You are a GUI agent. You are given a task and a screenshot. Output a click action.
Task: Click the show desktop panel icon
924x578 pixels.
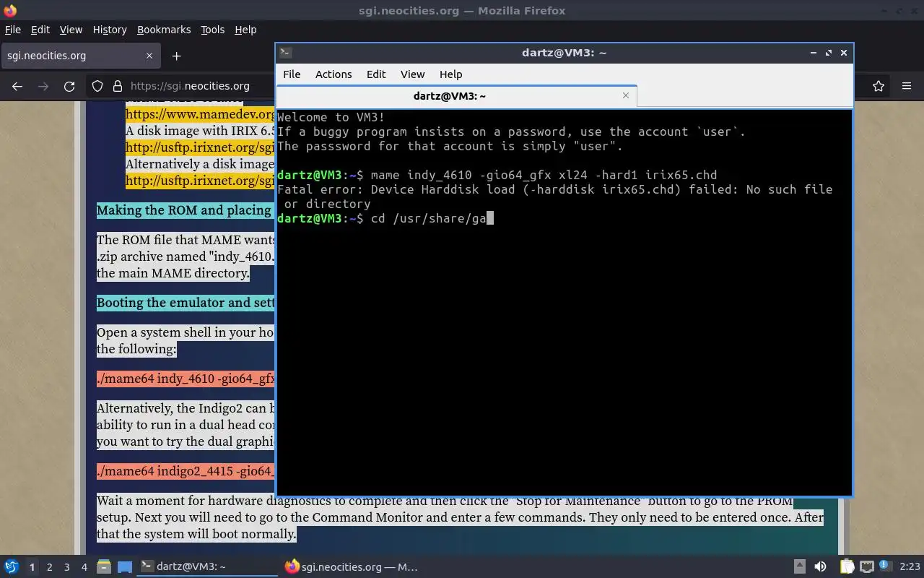click(x=125, y=567)
